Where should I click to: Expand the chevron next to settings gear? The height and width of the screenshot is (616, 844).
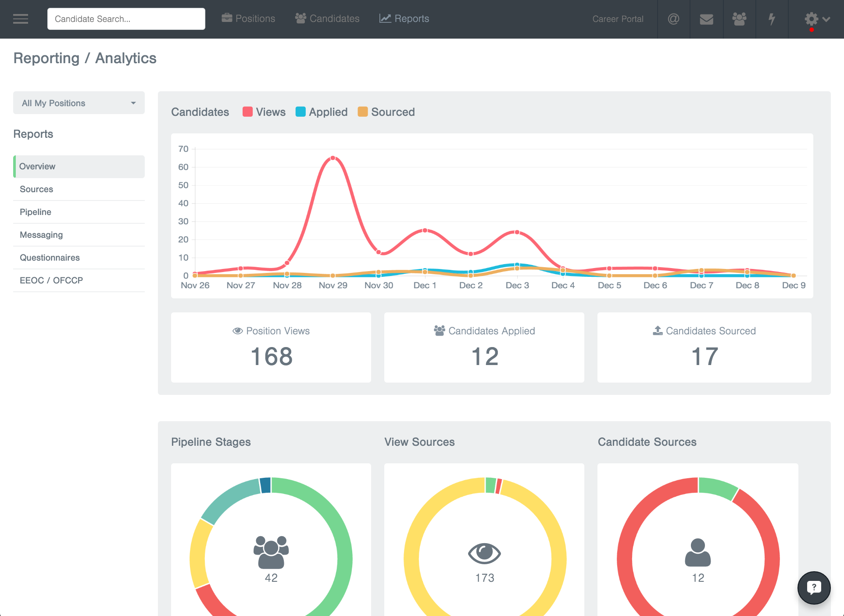826,19
